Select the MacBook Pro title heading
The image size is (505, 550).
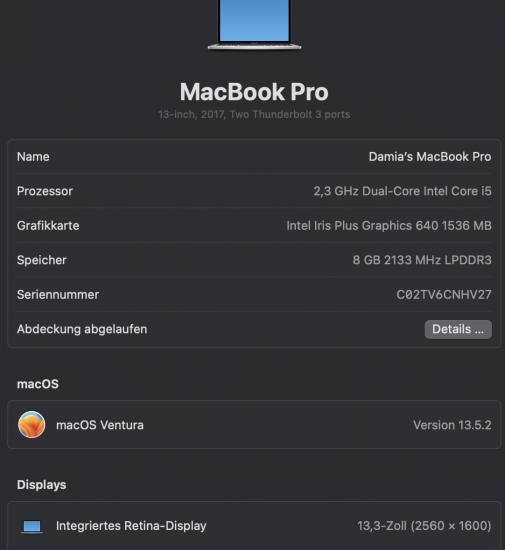point(254,92)
